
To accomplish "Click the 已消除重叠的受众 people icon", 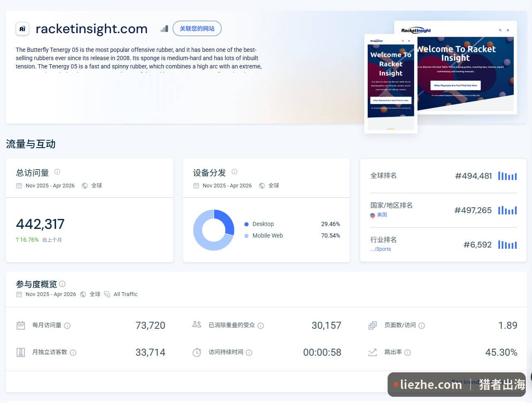I will [197, 325].
